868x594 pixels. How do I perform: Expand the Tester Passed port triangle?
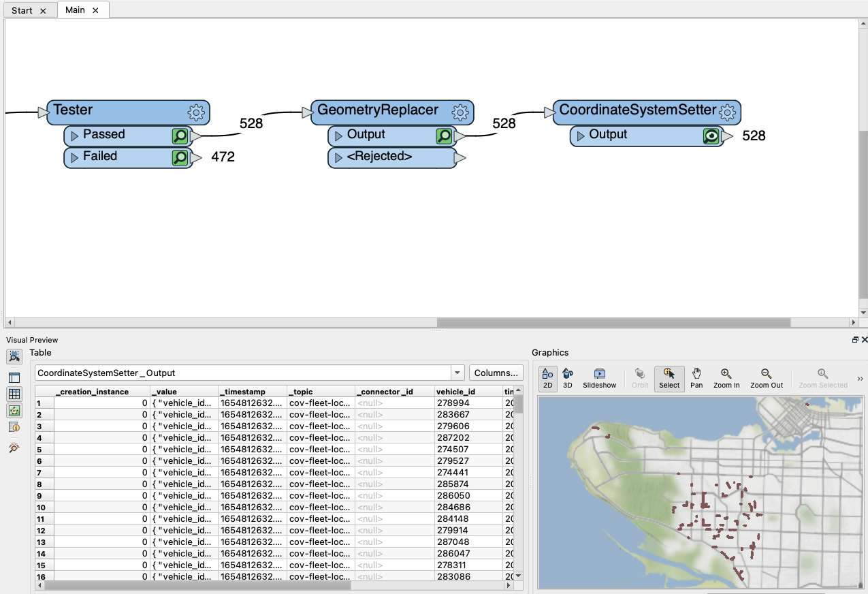75,136
